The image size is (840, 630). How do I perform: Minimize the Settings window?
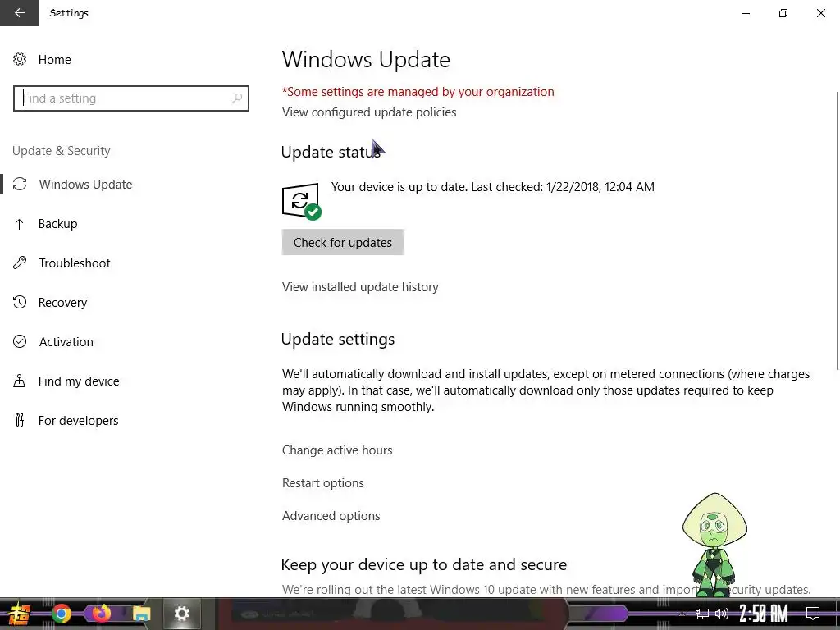[x=746, y=13]
